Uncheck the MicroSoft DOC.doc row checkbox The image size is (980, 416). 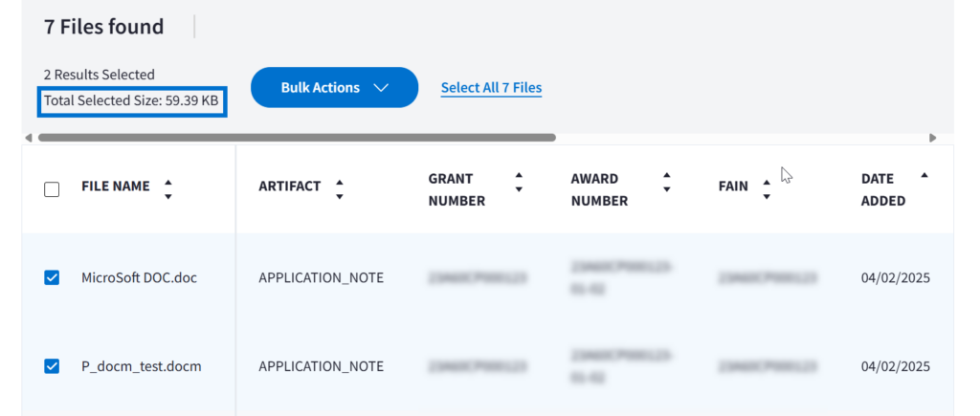click(x=52, y=277)
